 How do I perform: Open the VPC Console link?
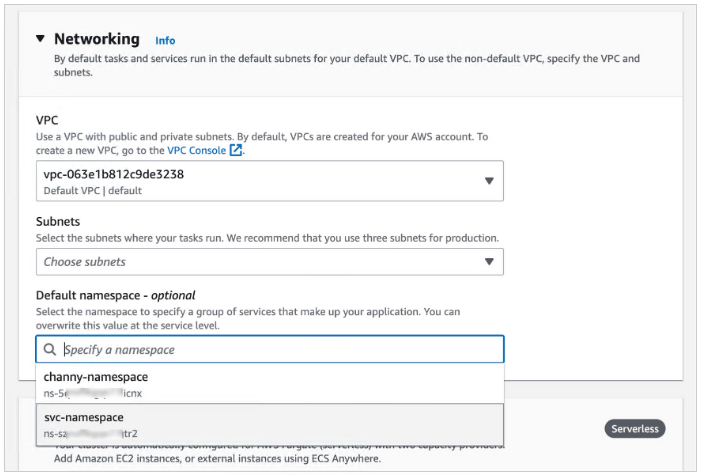pos(196,151)
